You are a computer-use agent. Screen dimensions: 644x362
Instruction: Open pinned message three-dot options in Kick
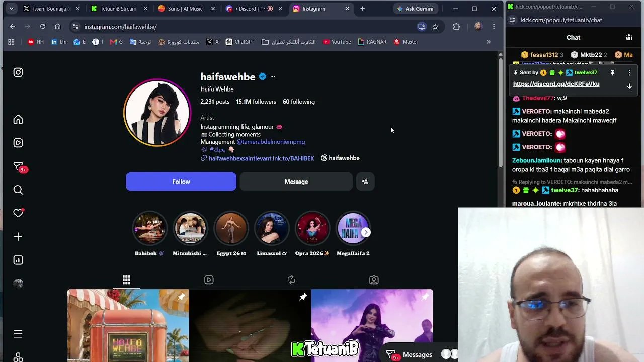click(629, 73)
